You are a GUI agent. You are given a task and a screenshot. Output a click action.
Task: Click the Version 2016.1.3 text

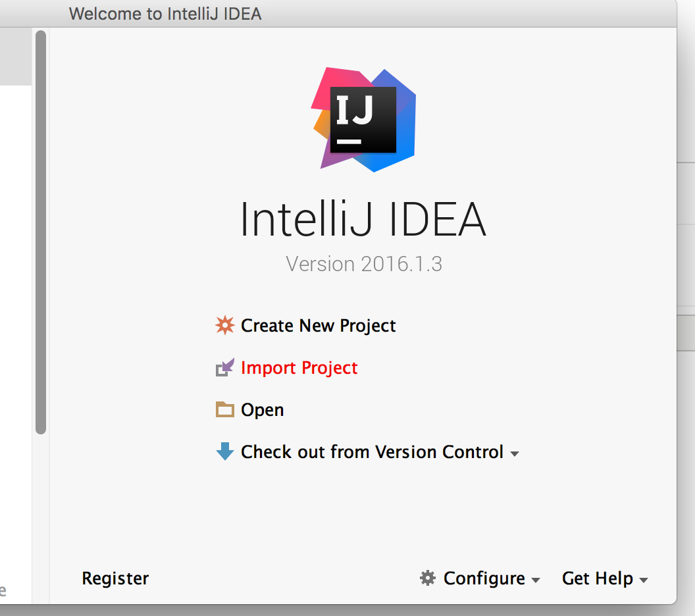pyautogui.click(x=364, y=264)
